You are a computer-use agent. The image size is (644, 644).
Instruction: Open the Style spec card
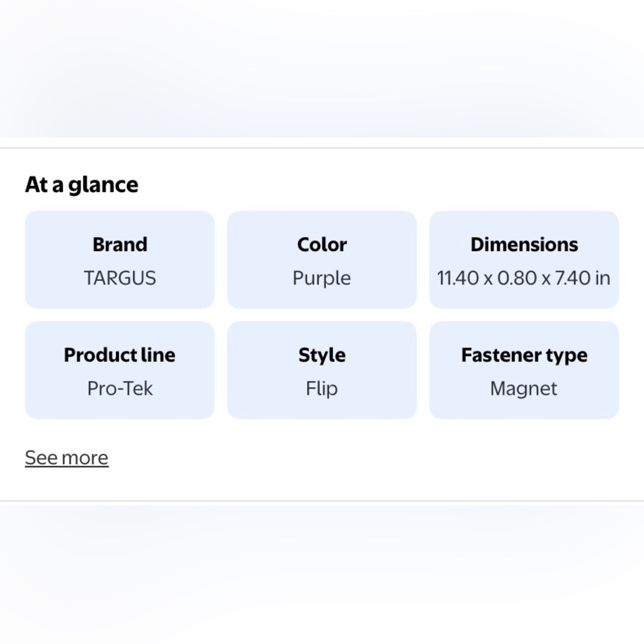[322, 370]
